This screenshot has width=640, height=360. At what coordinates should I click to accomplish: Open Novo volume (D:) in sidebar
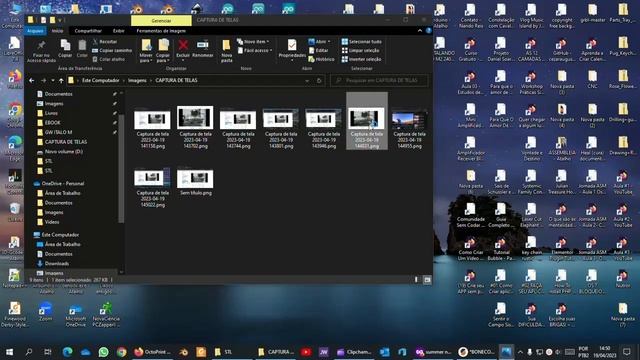pos(63,151)
